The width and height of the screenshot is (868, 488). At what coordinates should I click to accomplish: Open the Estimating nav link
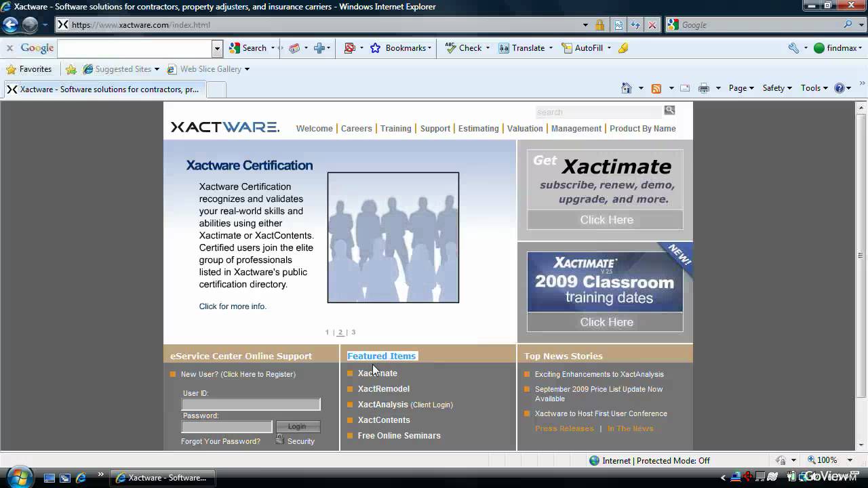pos(478,129)
